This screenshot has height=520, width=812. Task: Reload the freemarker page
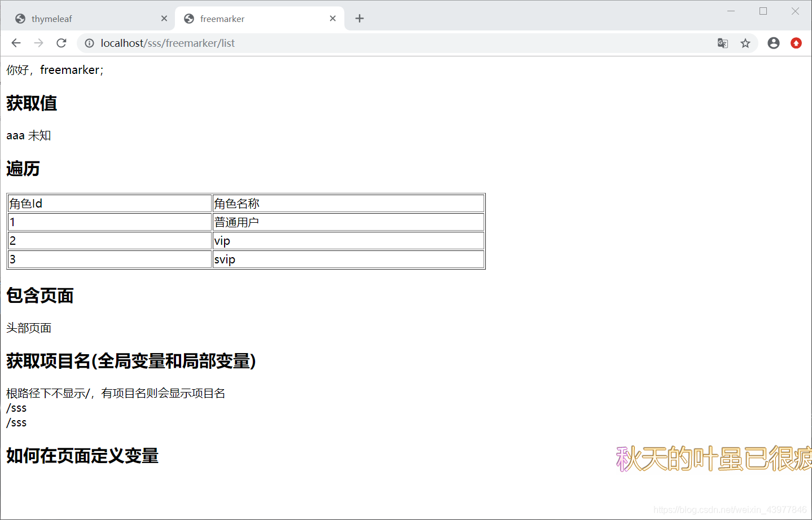click(62, 43)
